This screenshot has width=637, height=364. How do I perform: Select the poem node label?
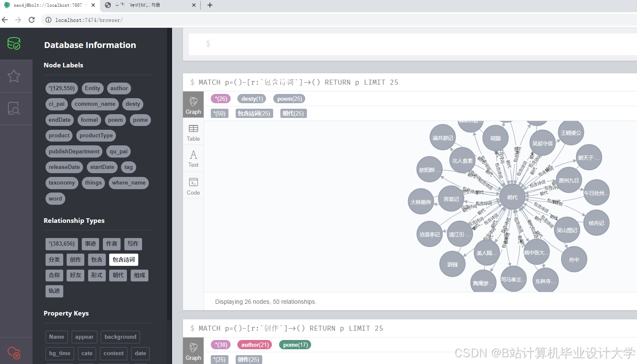(116, 120)
